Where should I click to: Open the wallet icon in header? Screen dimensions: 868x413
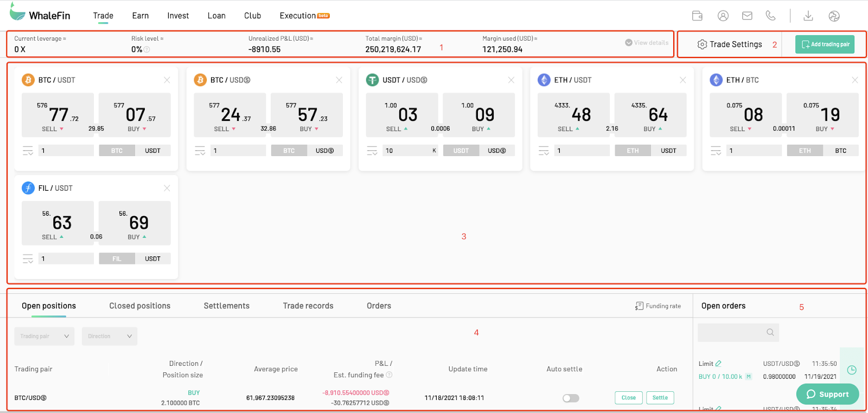[698, 16]
